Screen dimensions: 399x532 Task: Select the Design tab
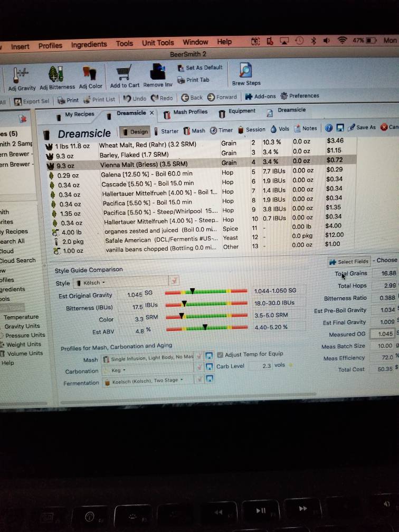coord(135,131)
